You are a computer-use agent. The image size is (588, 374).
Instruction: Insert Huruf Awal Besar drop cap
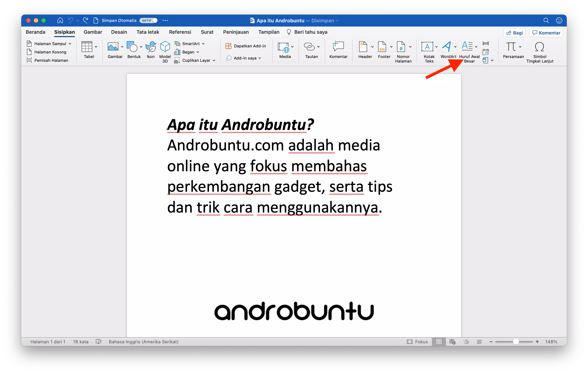tap(468, 50)
